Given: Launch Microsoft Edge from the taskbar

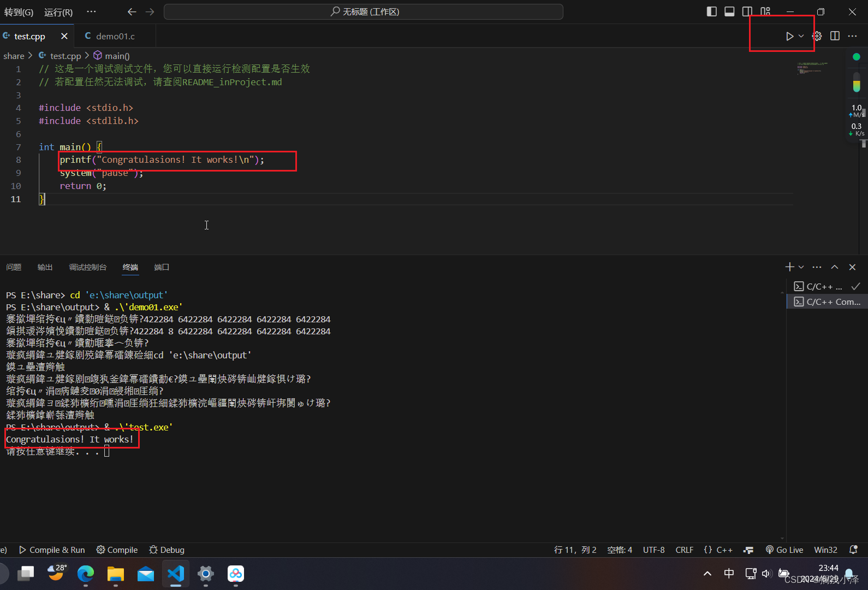Looking at the screenshot, I should click(86, 574).
